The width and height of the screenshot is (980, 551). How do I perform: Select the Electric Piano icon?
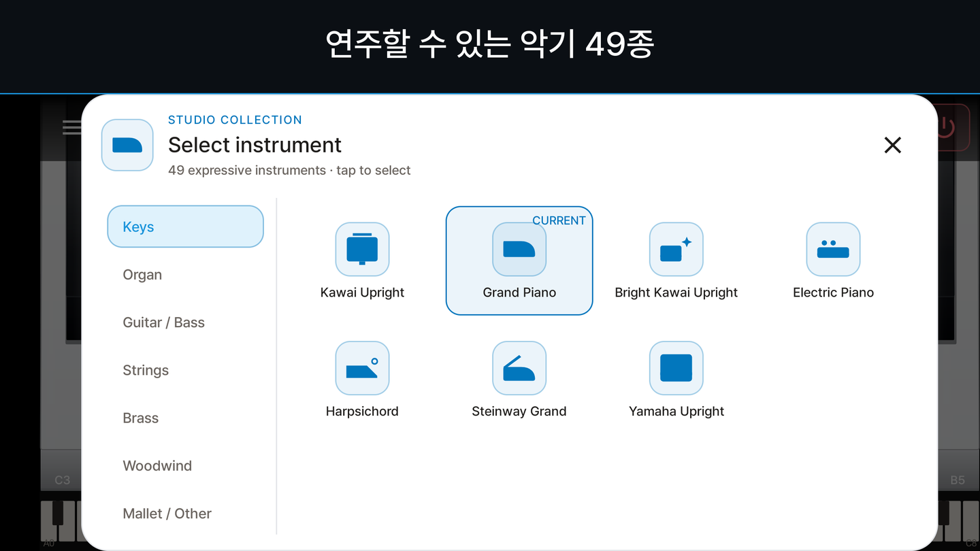[834, 249]
